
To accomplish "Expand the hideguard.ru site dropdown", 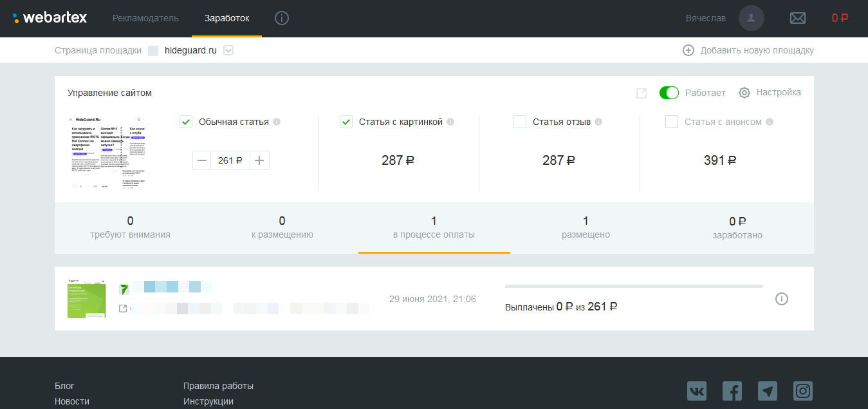I will pos(228,51).
